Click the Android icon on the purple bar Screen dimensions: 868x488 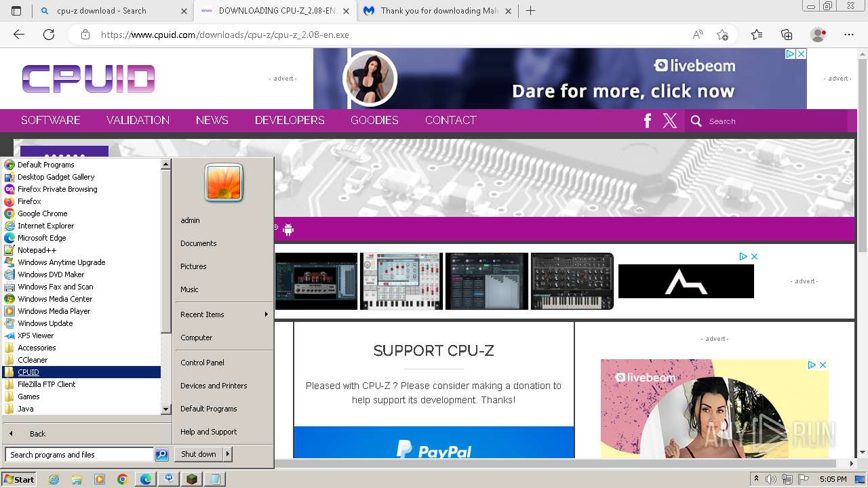point(288,230)
